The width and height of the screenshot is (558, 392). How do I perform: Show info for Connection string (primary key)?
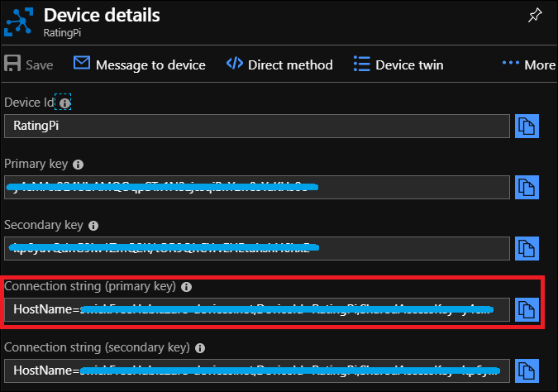coord(186,287)
